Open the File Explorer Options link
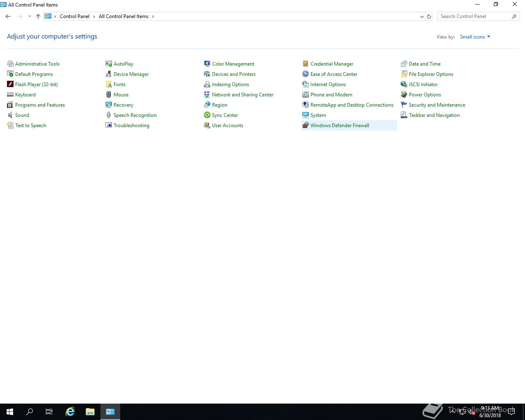This screenshot has height=420, width=525. tap(431, 74)
